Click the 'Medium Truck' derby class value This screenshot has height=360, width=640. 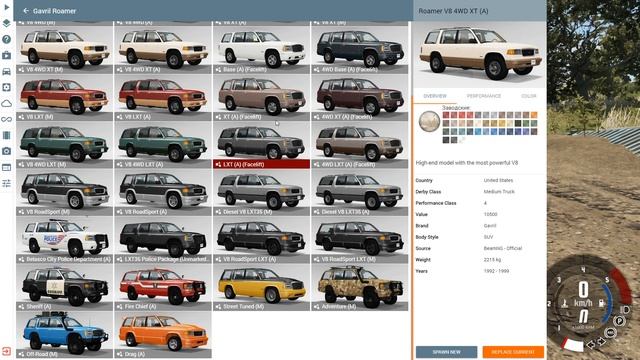pyautogui.click(x=499, y=191)
